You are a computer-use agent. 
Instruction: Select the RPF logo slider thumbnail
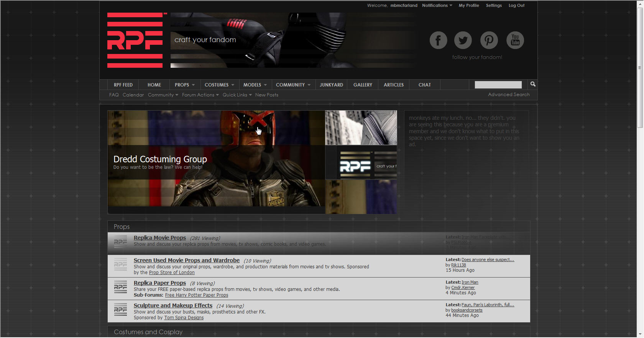[361, 162]
